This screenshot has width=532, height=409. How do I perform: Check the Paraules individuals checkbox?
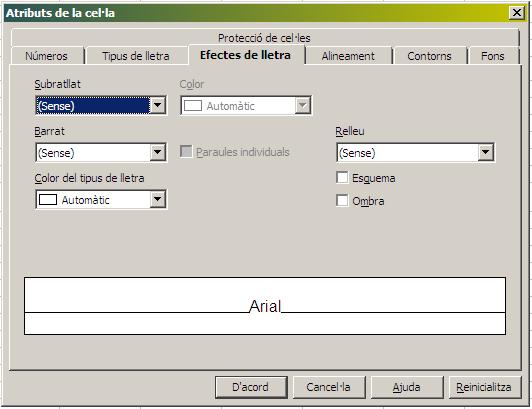186,152
